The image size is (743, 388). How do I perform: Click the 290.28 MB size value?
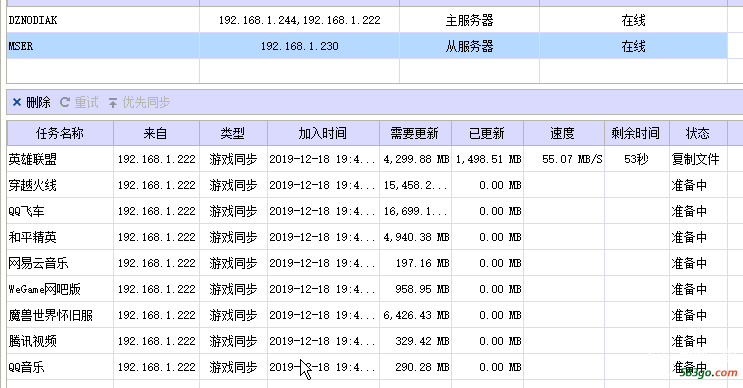pyautogui.click(x=422, y=367)
